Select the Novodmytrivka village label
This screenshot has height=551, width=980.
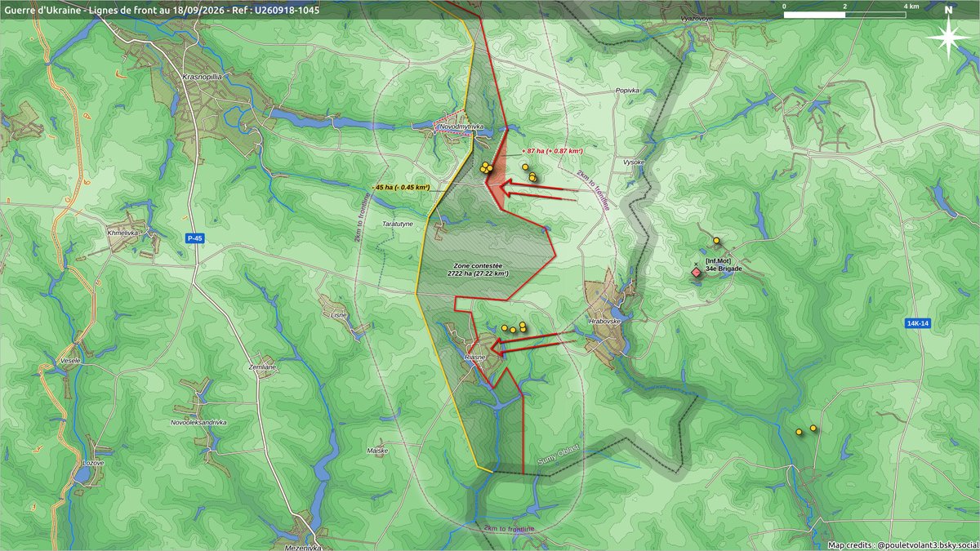[x=461, y=127]
